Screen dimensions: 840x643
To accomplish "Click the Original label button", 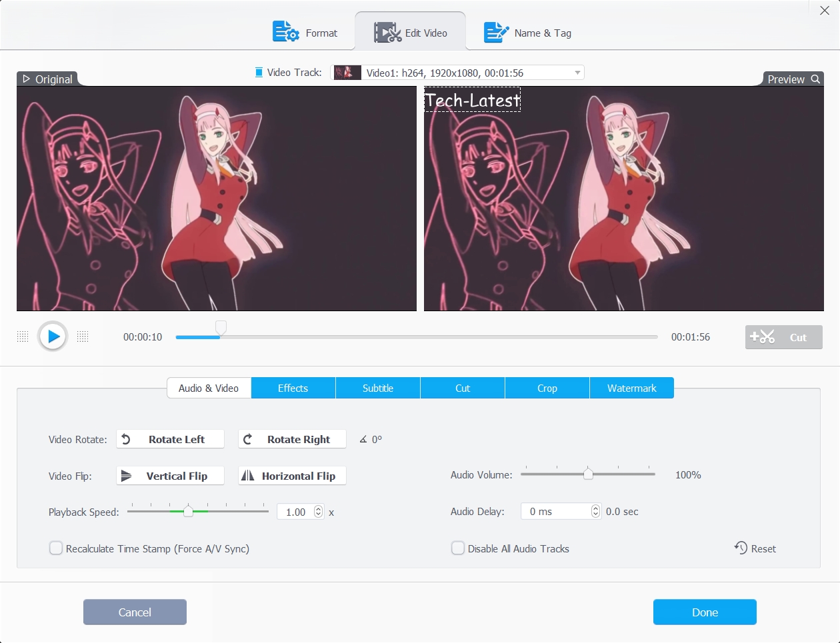I will 47,79.
